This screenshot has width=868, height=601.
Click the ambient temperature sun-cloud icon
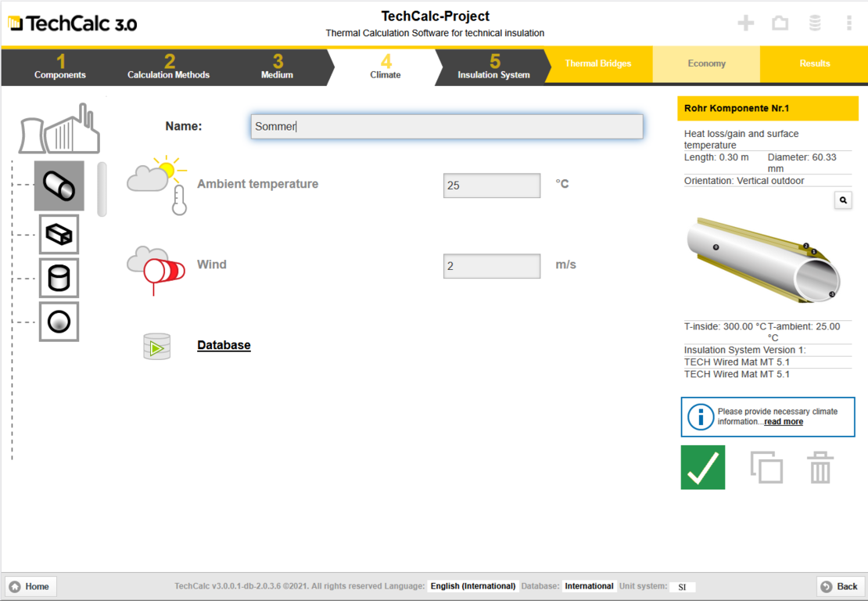157,185
